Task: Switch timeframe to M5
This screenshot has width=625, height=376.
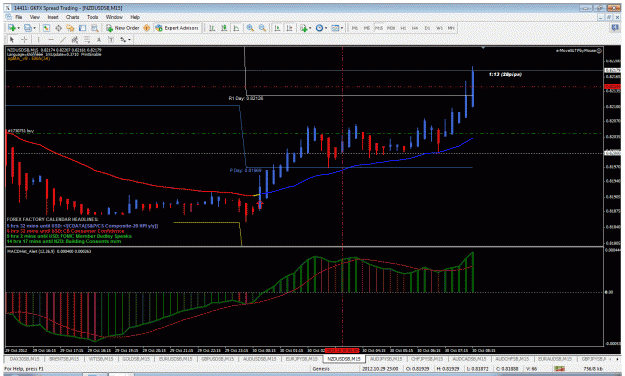Action: click(367, 28)
